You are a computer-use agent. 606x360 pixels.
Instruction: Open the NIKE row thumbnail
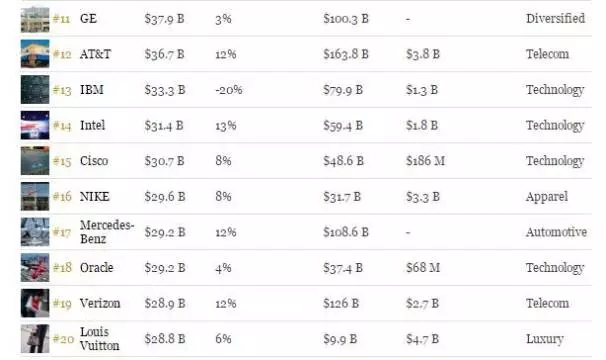[35, 196]
